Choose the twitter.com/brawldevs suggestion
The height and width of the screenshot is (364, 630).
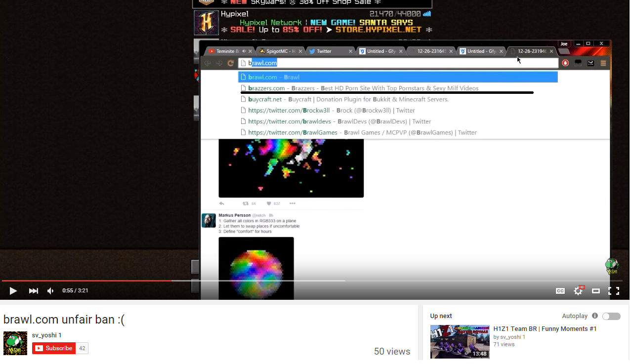click(x=398, y=121)
